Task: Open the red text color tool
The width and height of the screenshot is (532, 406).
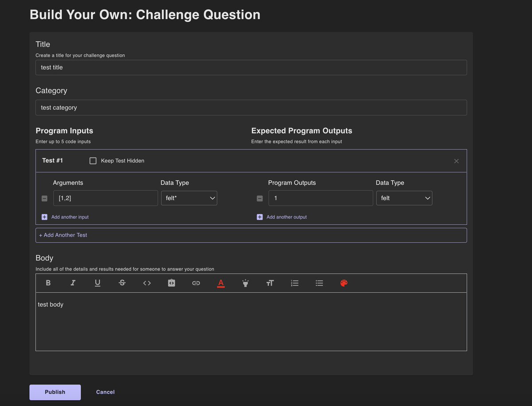Action: 221,283
